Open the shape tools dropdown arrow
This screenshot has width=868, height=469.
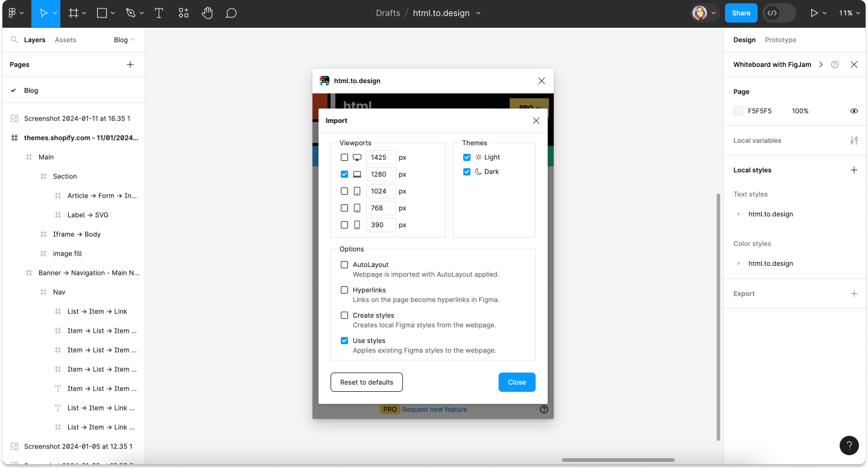click(113, 13)
